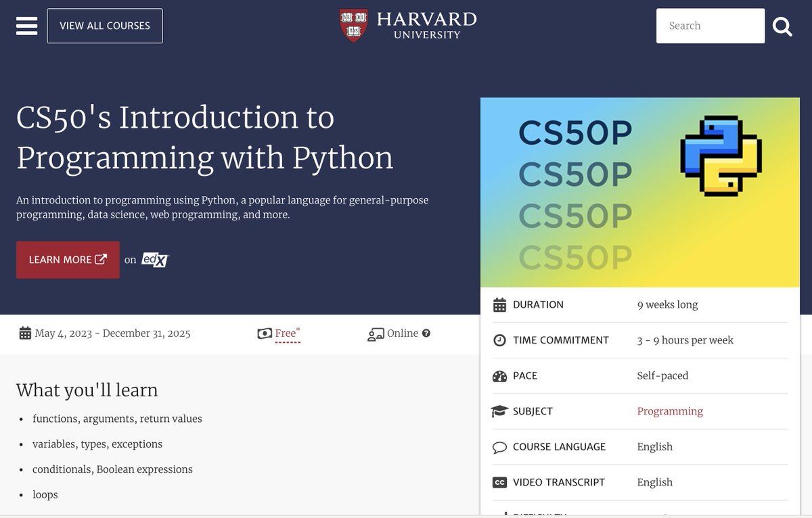The width and height of the screenshot is (812, 518).
Task: Click the course description paragraph
Action: [x=223, y=208]
